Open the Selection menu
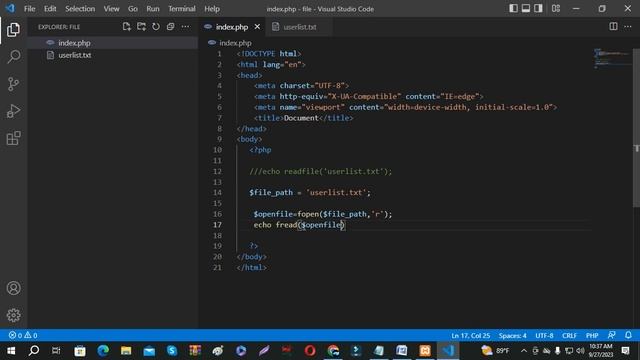 click(80, 9)
